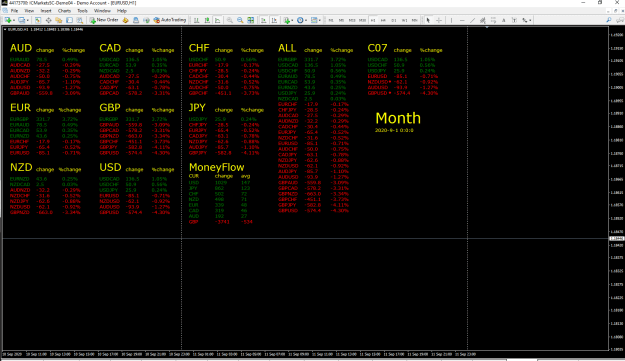Viewport: 625px width, 361px height.
Task: Select the equidistant channel tool
Action: 483,20
